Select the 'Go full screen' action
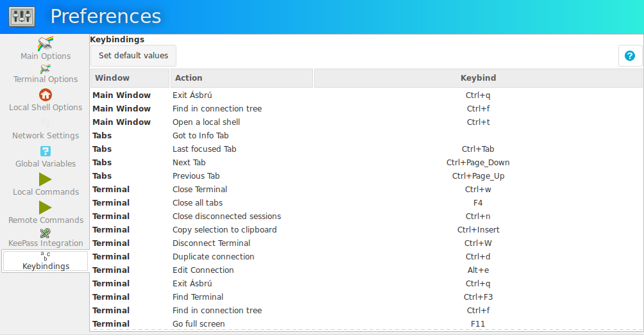This screenshot has height=335, width=644. [x=198, y=324]
